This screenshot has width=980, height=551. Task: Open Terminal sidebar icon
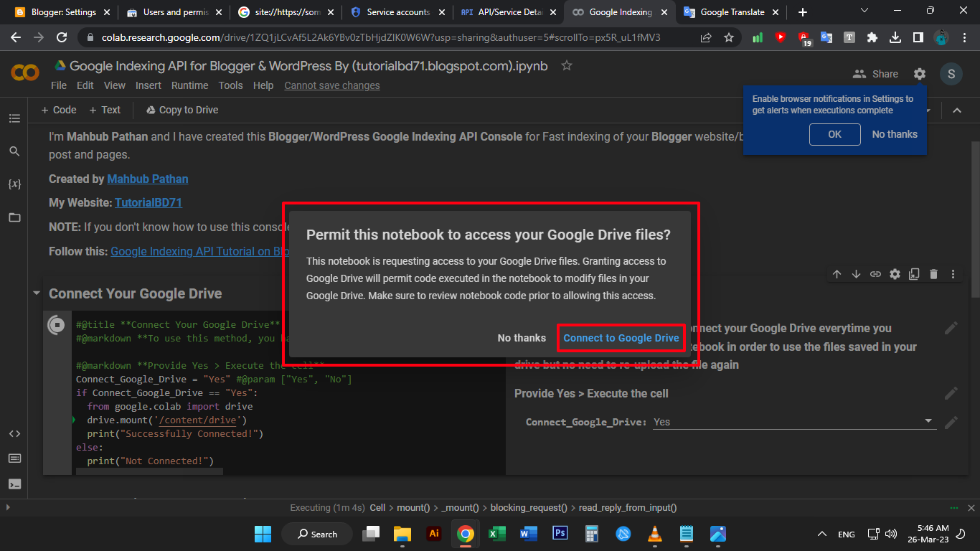tap(14, 484)
